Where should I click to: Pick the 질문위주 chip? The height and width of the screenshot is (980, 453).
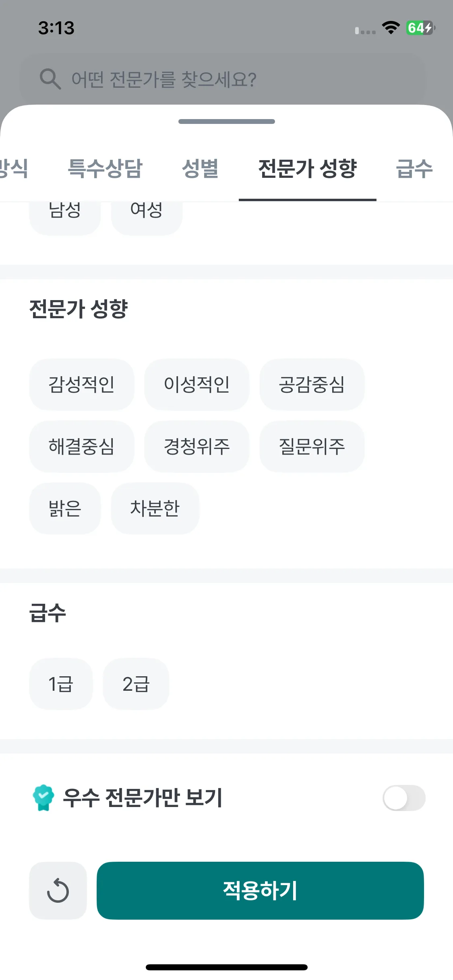tap(312, 446)
